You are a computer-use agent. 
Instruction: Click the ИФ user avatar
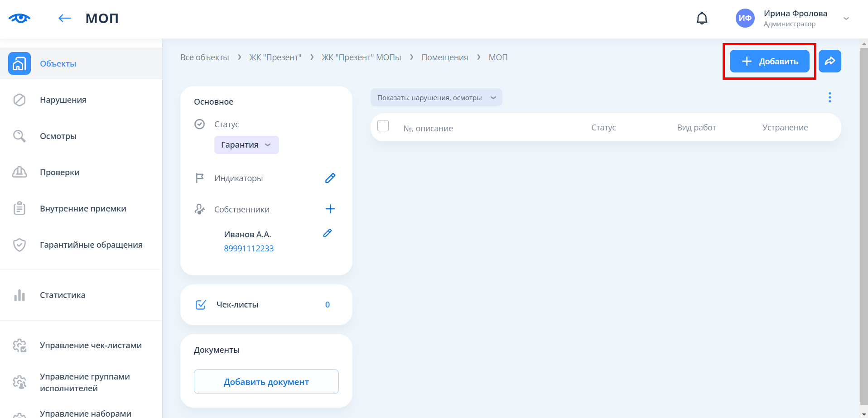(x=745, y=19)
